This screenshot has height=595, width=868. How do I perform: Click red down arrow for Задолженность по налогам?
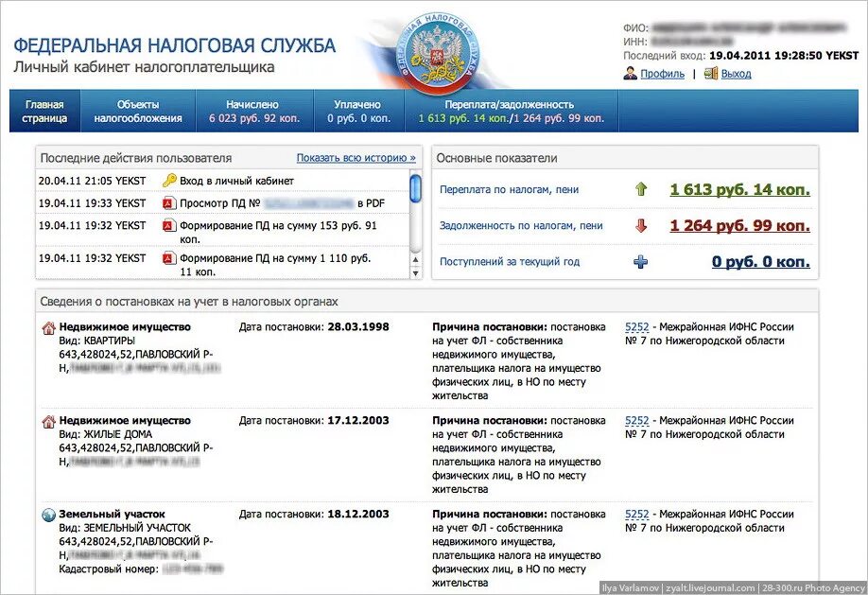641,225
